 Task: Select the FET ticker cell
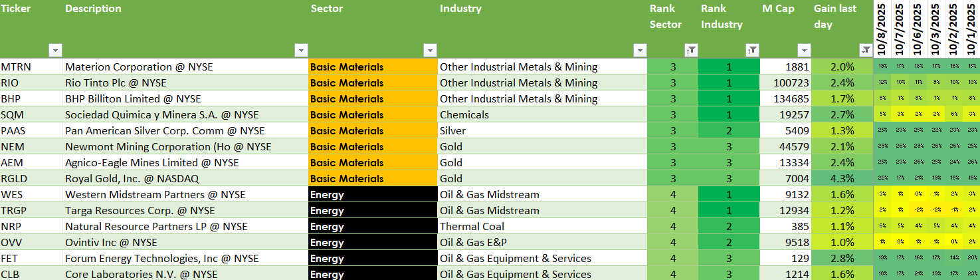pos(31,258)
